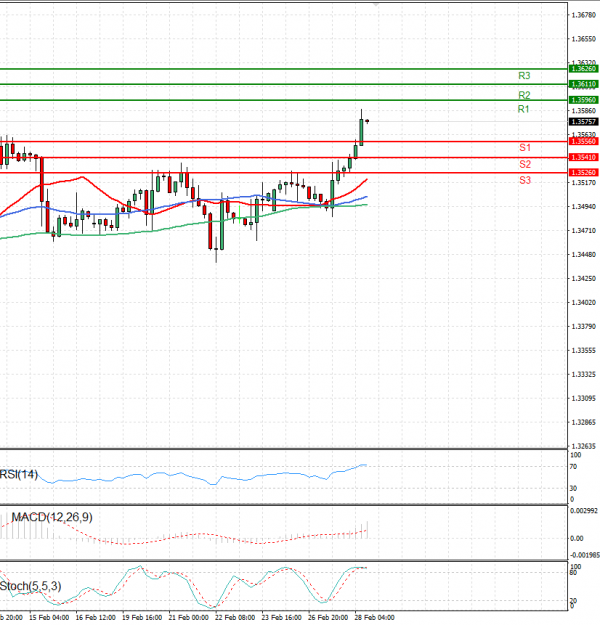Click the 28 Feb 04:00 time label
This screenshot has height=625, width=600.
point(374,617)
